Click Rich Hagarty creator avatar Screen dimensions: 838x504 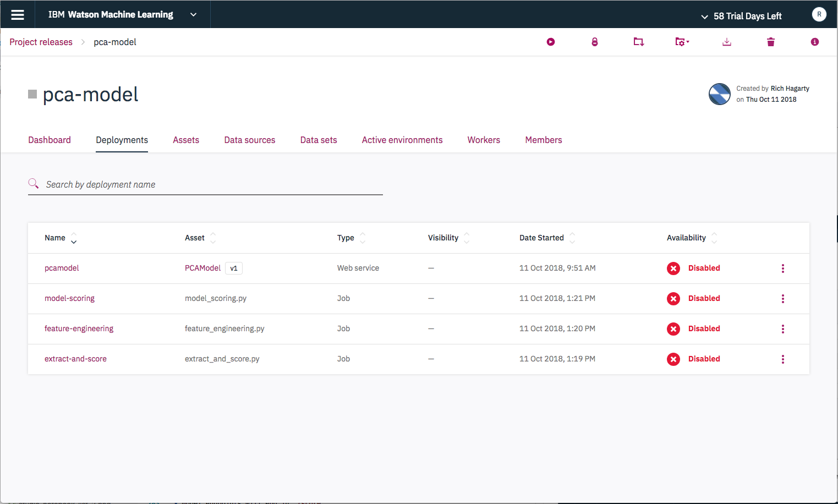[x=720, y=94]
